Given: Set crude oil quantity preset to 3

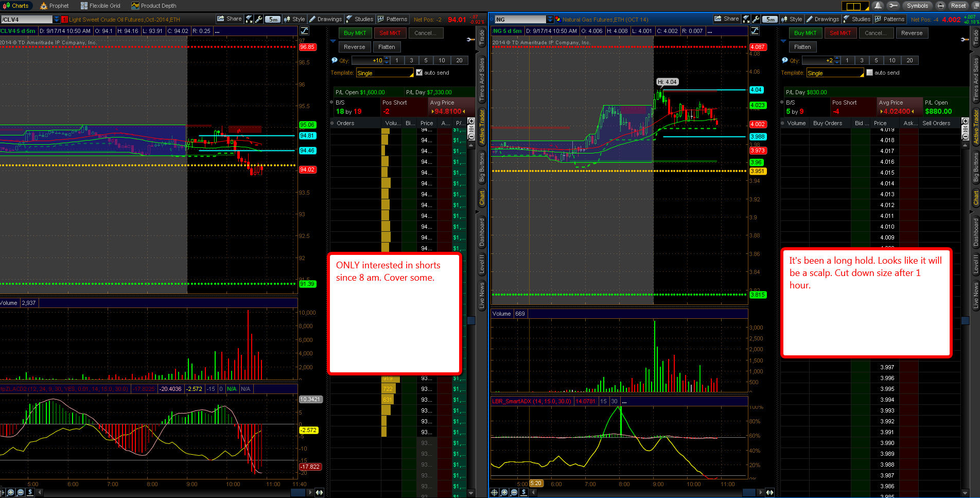Looking at the screenshot, I should click(411, 60).
